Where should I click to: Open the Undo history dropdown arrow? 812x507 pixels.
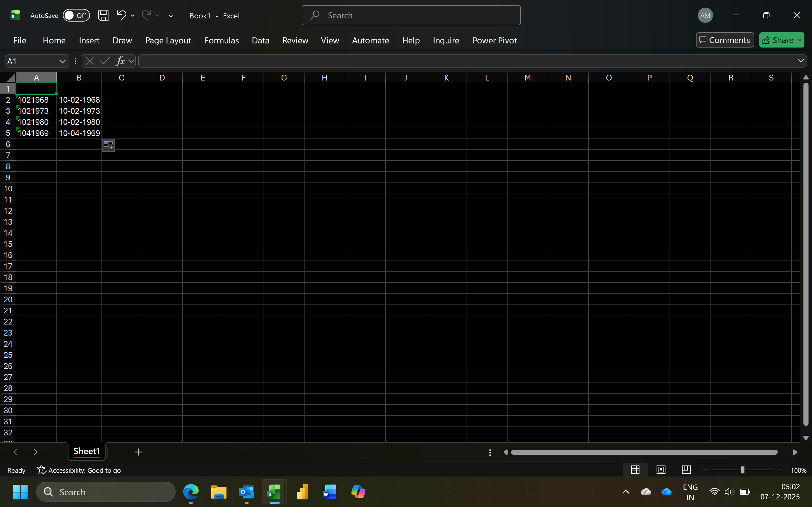(x=133, y=16)
